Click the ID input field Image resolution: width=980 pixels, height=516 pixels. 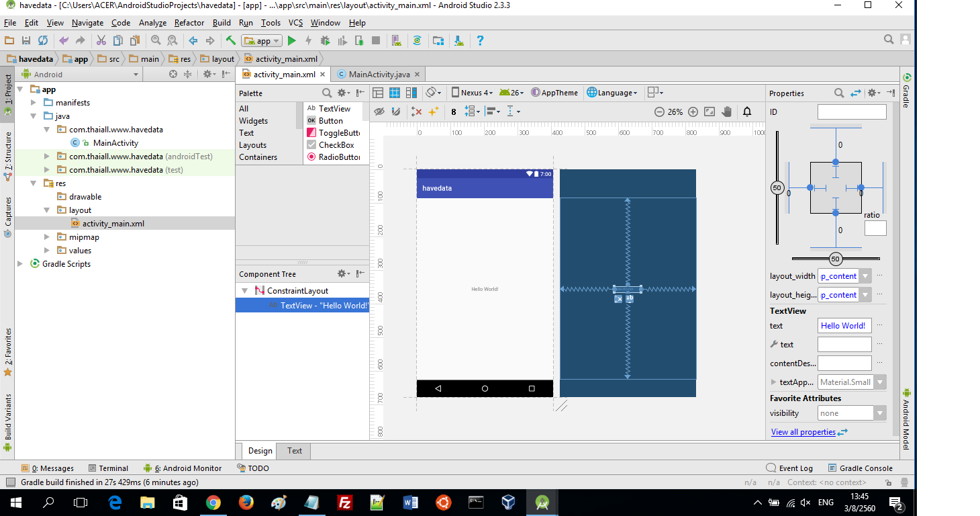click(852, 112)
